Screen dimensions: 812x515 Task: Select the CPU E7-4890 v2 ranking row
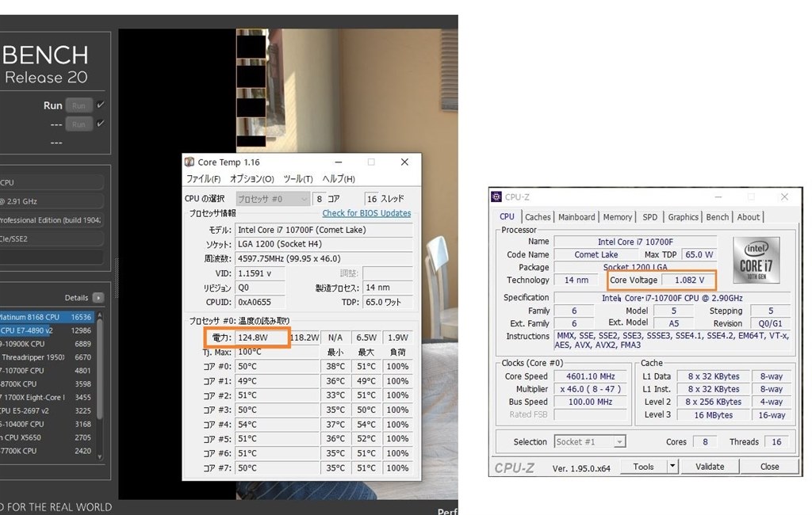coord(47,330)
